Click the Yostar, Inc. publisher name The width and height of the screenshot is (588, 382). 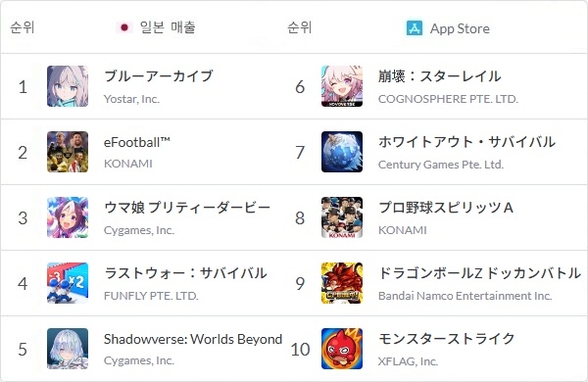click(x=131, y=99)
